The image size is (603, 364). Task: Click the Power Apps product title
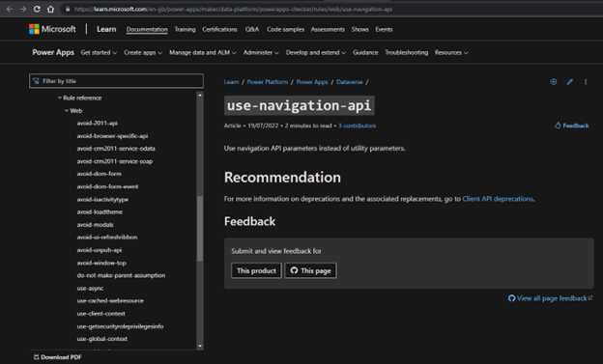(53, 52)
